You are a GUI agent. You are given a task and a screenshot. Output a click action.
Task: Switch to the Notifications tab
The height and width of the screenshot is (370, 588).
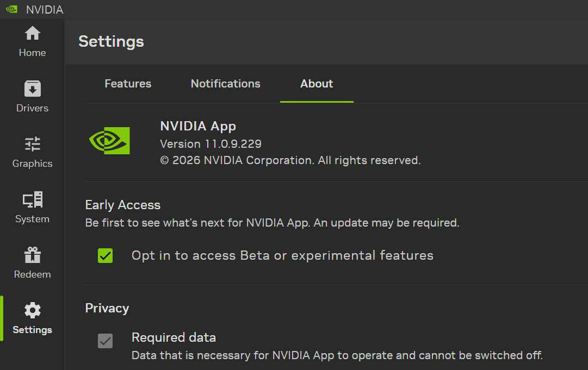tap(225, 84)
